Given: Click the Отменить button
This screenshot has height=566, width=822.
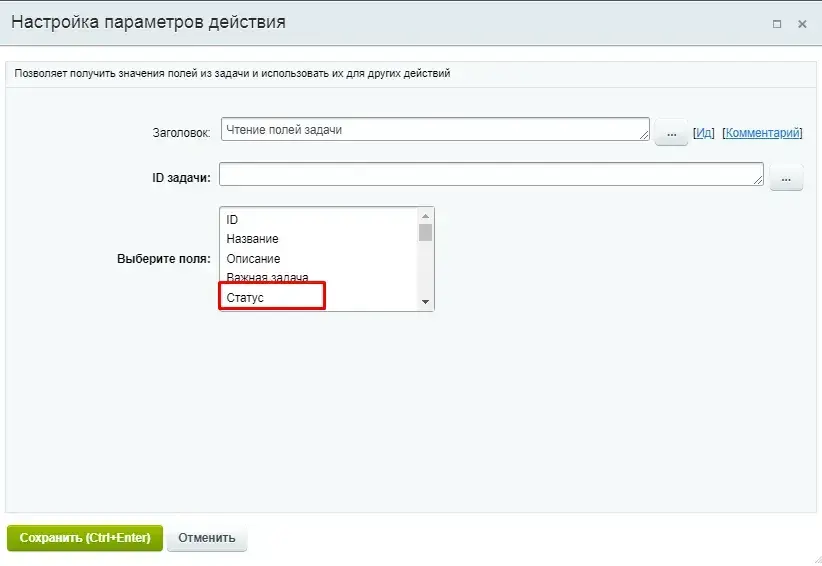Looking at the screenshot, I should click(207, 538).
